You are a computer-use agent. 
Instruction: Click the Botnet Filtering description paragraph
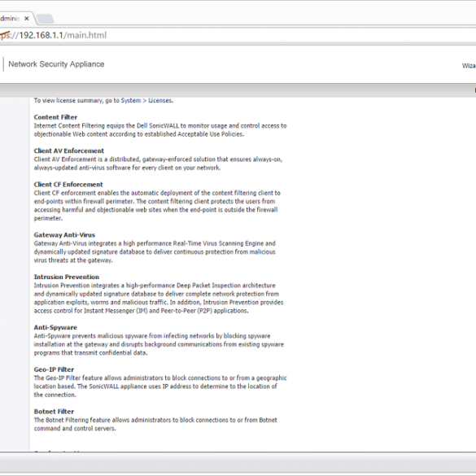(155, 424)
